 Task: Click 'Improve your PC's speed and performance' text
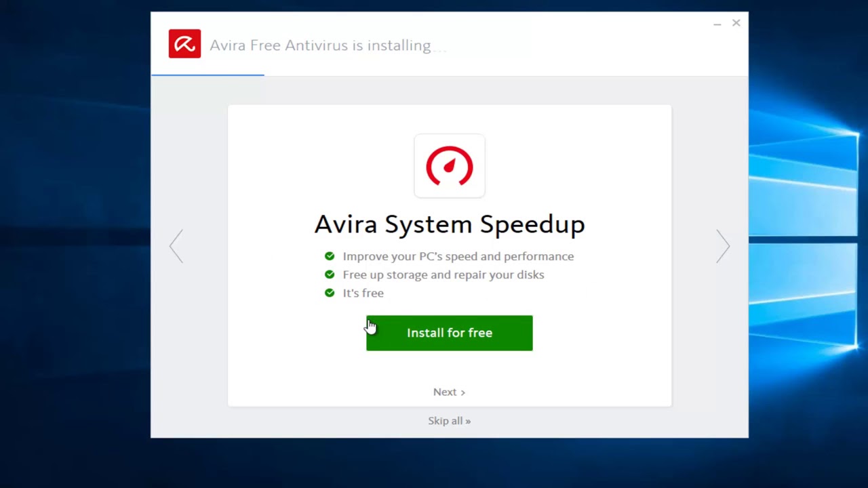point(458,256)
